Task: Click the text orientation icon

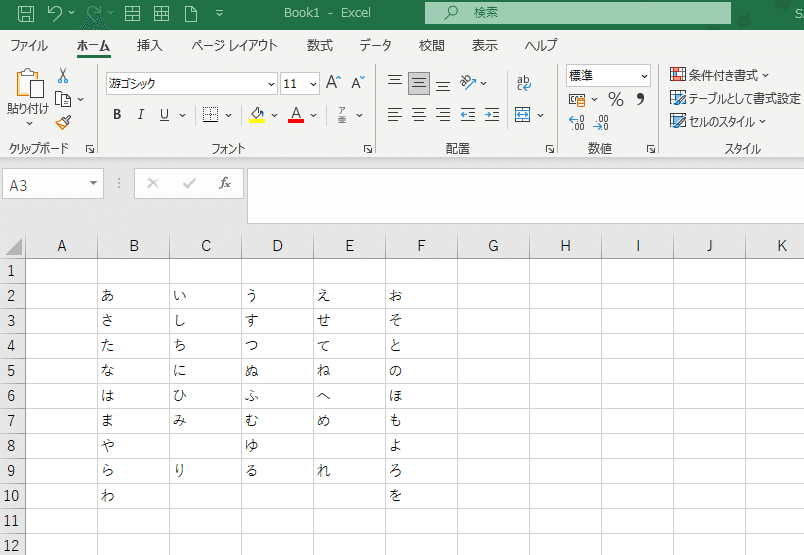Action: (468, 83)
